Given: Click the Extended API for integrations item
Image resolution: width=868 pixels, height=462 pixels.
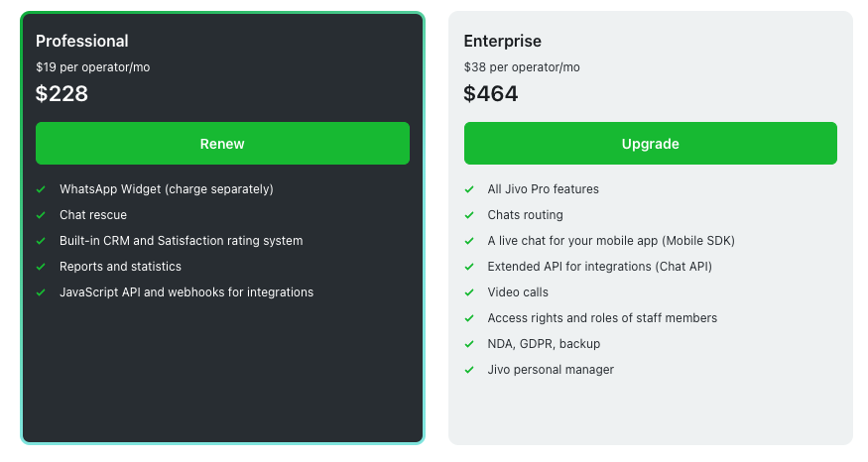Looking at the screenshot, I should (x=599, y=267).
